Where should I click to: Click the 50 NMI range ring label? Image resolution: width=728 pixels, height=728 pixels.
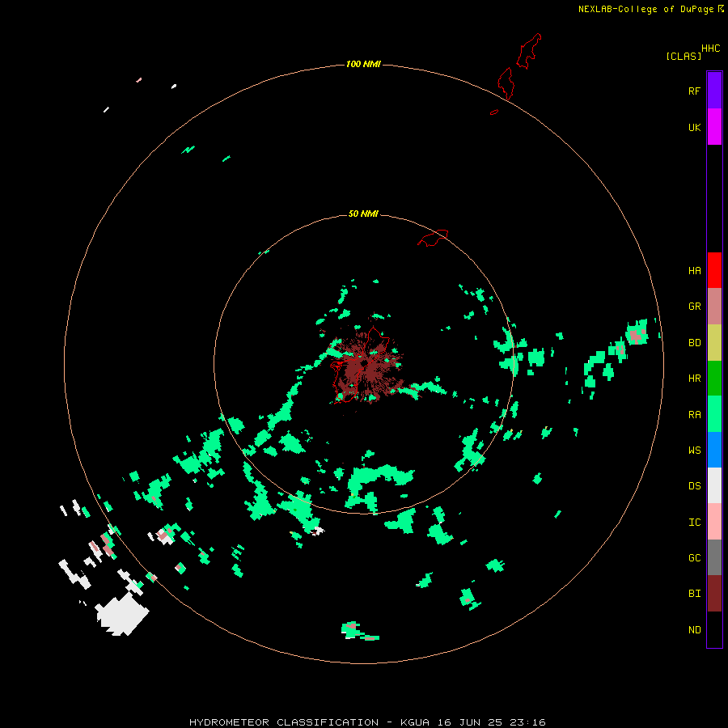tap(363, 214)
